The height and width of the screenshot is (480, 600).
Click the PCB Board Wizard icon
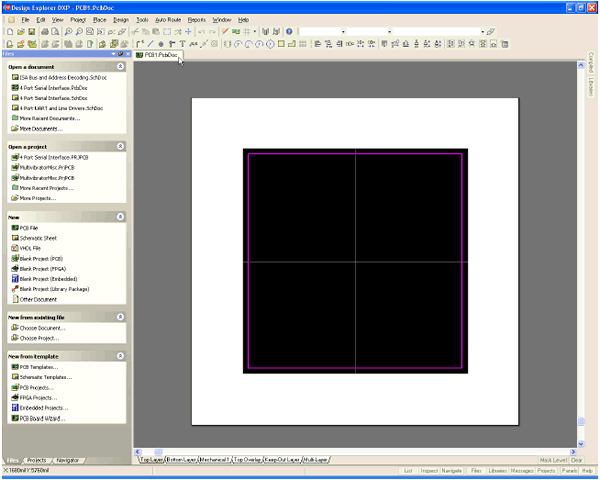14,418
